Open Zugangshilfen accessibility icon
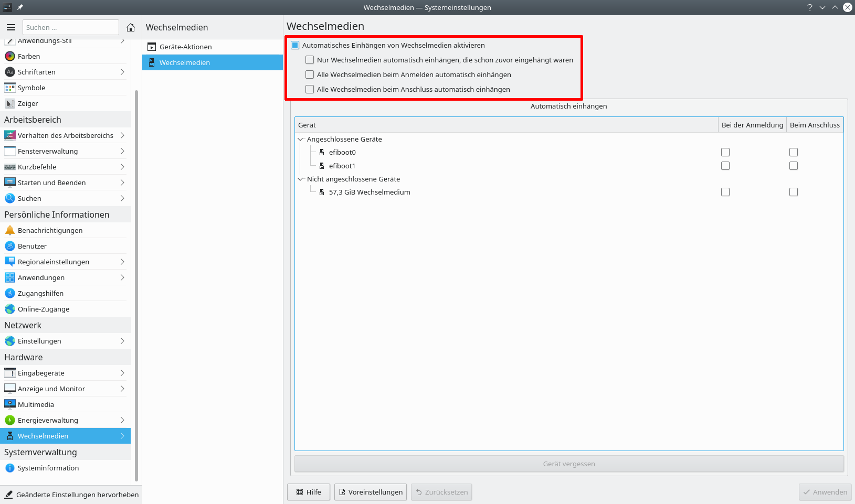The height and width of the screenshot is (504, 855). pos(10,293)
